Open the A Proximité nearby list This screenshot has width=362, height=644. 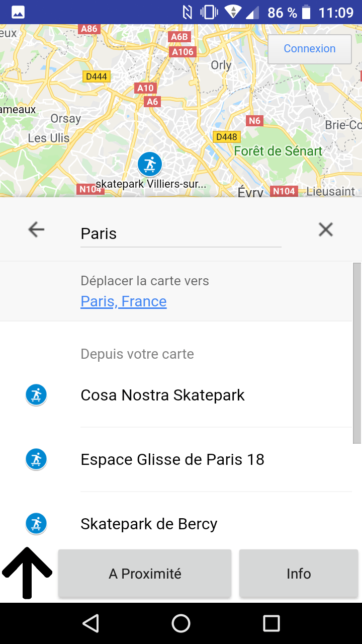click(x=145, y=574)
